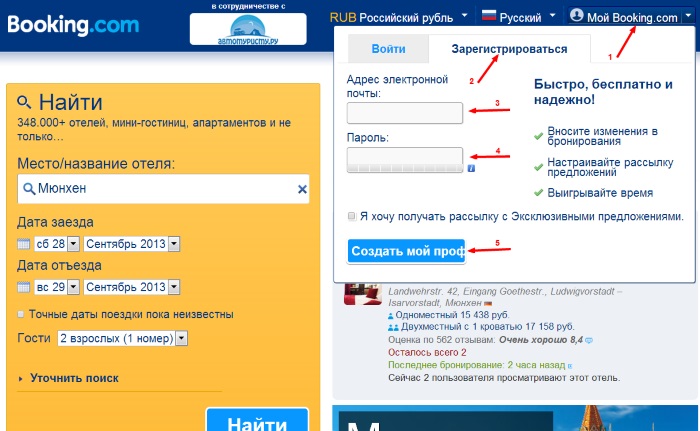The image size is (700, 431).
Task: Expand the Мой Booking.com menu arrow
Action: coord(688,16)
